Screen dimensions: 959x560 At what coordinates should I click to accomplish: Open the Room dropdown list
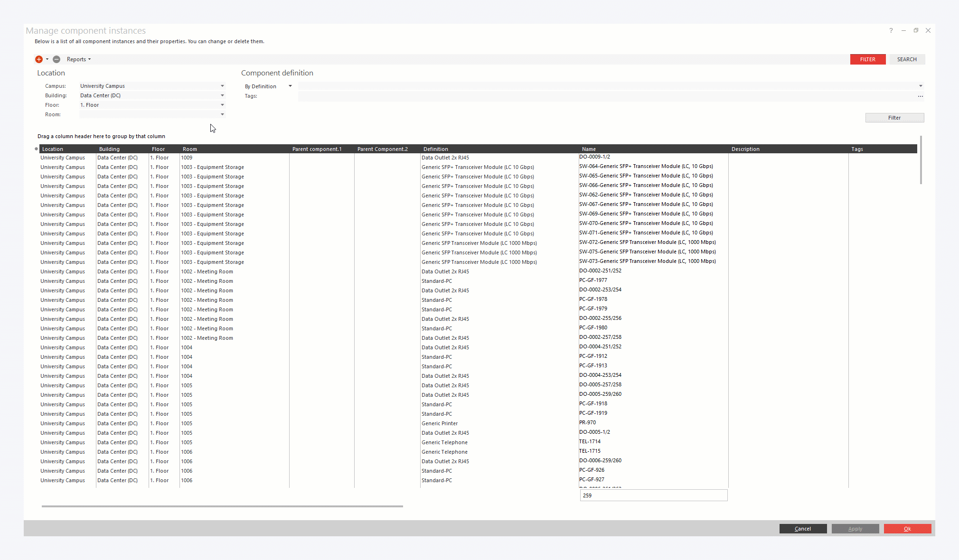pos(222,114)
